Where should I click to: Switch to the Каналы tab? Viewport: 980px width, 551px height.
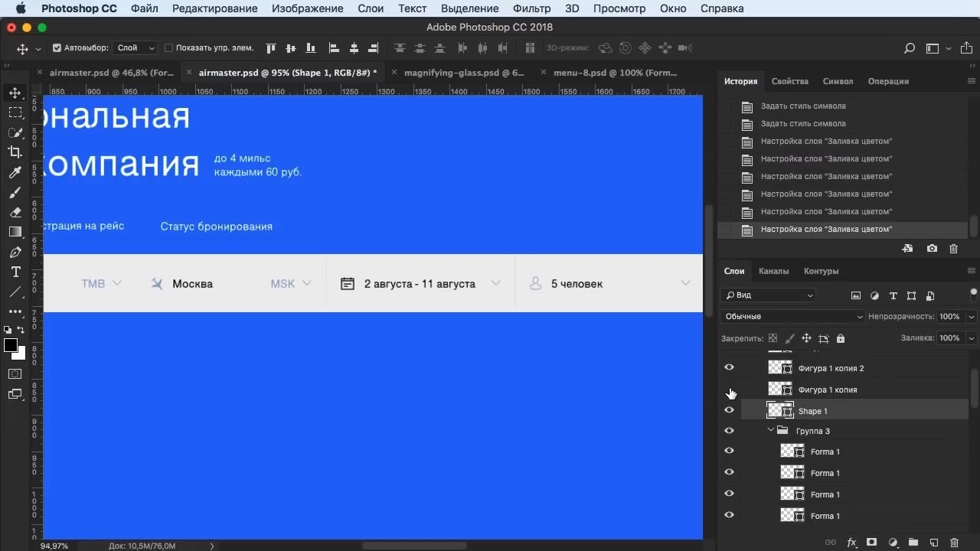[774, 271]
